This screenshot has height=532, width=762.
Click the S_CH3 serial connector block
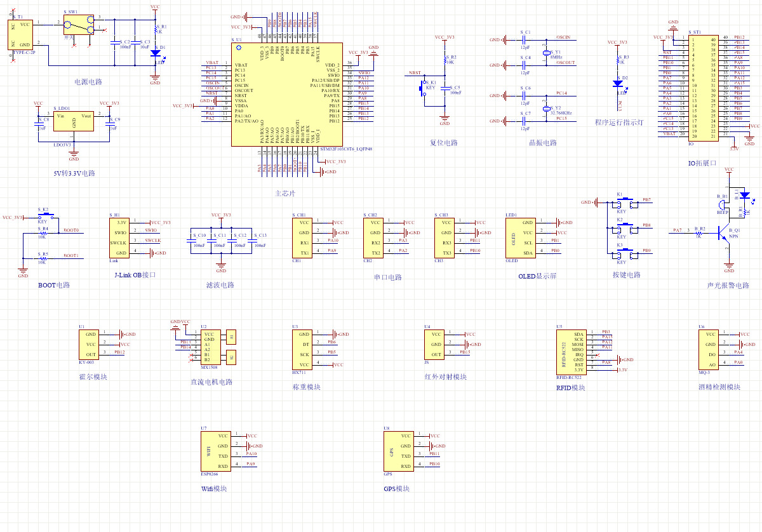[x=443, y=237]
